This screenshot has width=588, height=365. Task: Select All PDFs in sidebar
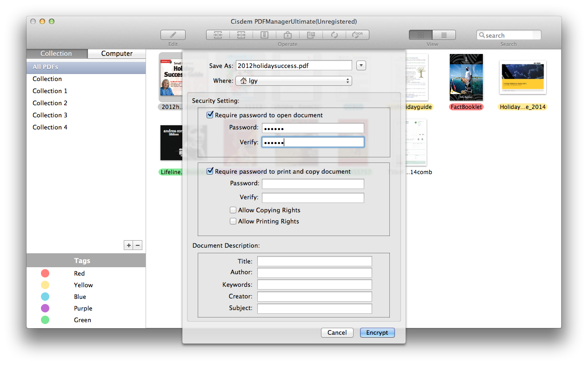click(86, 67)
